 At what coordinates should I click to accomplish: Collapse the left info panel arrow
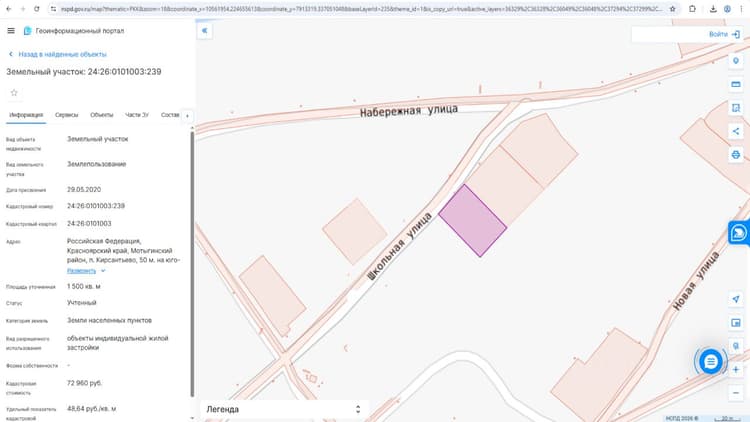click(205, 31)
